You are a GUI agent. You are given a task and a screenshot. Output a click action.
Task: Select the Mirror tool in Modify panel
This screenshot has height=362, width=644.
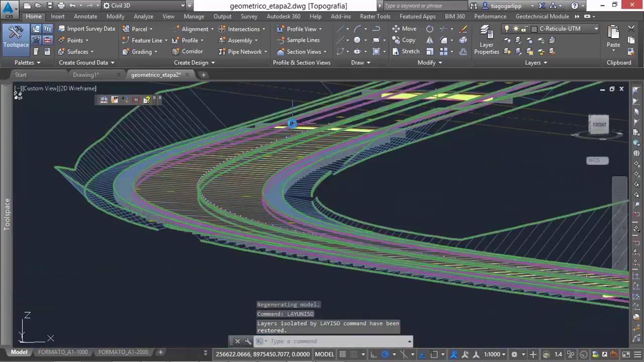430,40
